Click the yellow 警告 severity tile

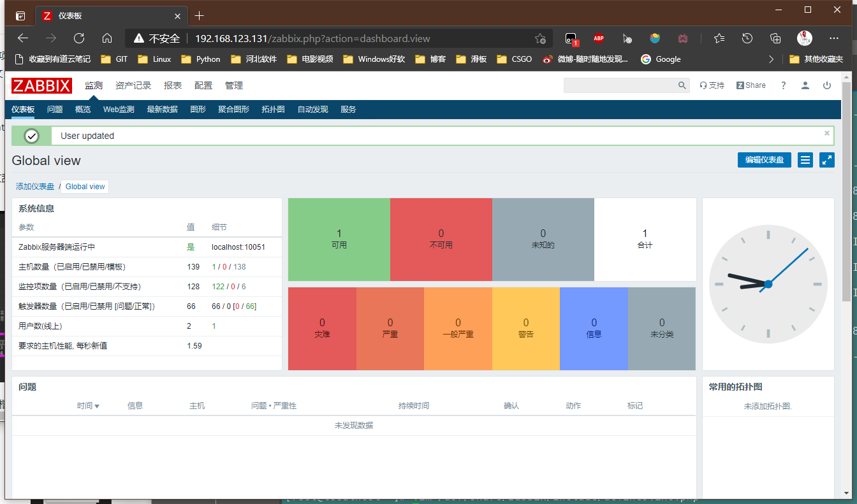click(526, 329)
